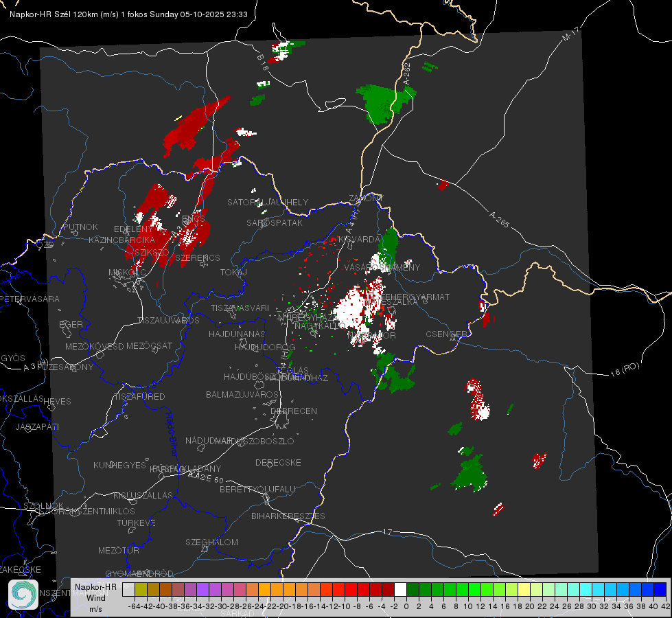Click the KUNHEGYES label
Image resolution: width=672 pixels, height=618 pixels.
(119, 465)
